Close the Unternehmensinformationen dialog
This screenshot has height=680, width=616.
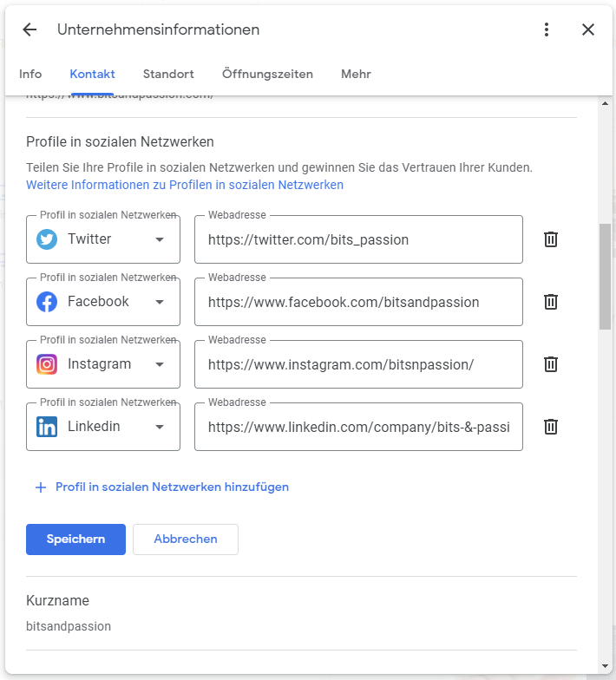(x=588, y=29)
